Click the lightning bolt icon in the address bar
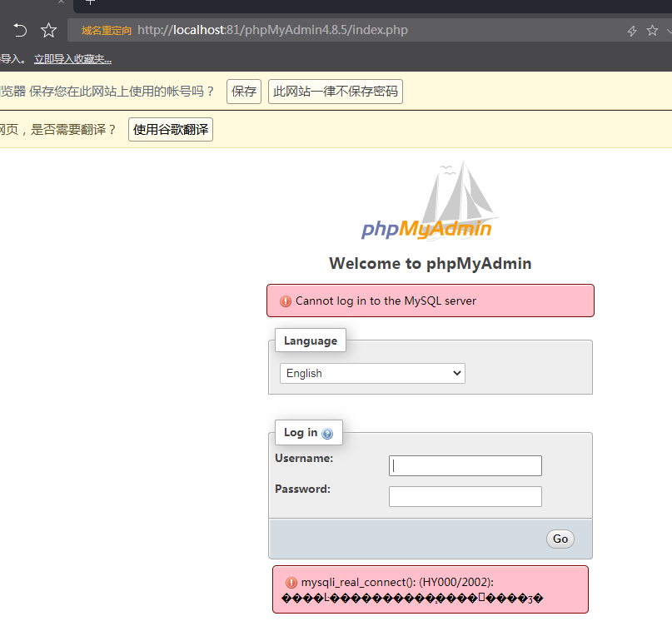672x641 pixels. [x=632, y=31]
